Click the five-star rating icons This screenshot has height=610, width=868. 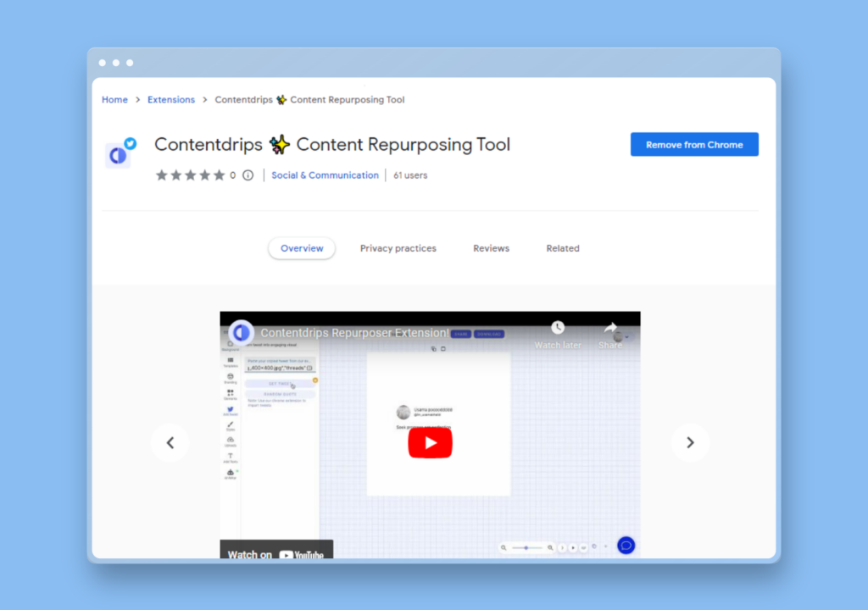190,175
